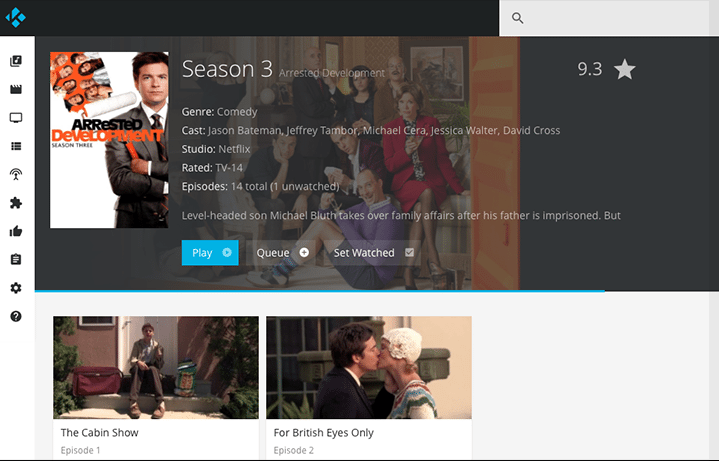Screen dimensions: 719x461
Task: Click the Netflix studio text
Action: pos(234,149)
